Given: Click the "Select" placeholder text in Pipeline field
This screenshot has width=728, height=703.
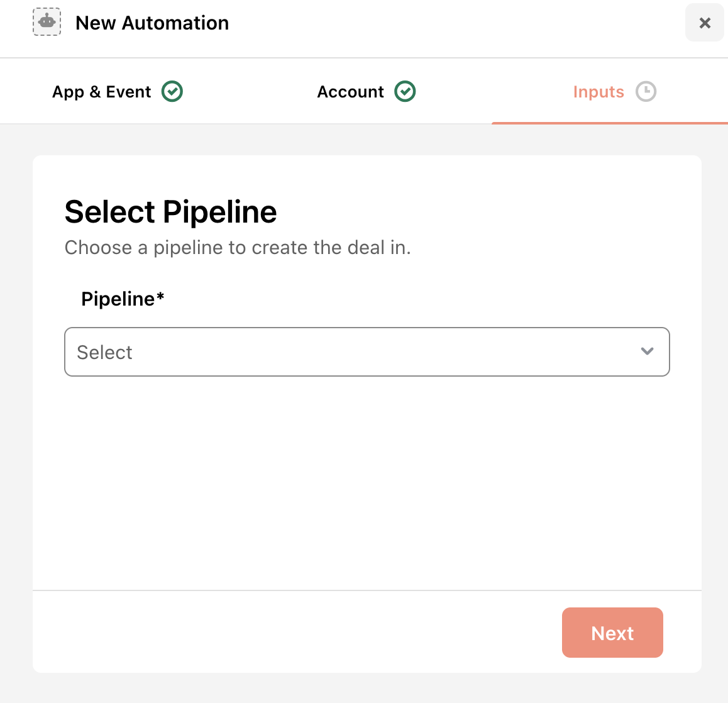Looking at the screenshot, I should [x=104, y=352].
